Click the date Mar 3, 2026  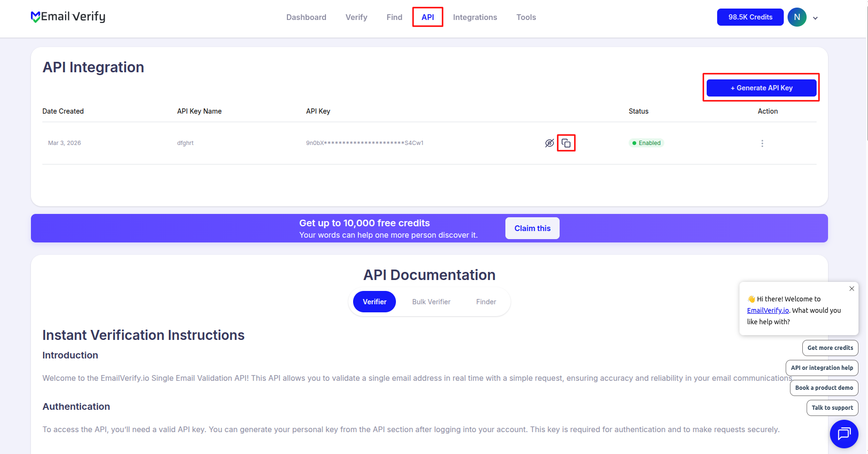click(x=64, y=143)
